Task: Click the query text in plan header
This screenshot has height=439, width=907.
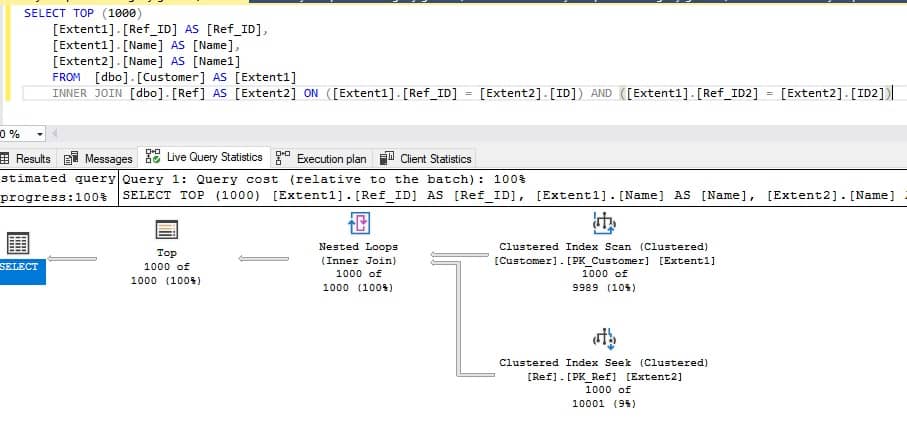Action: click(x=514, y=195)
